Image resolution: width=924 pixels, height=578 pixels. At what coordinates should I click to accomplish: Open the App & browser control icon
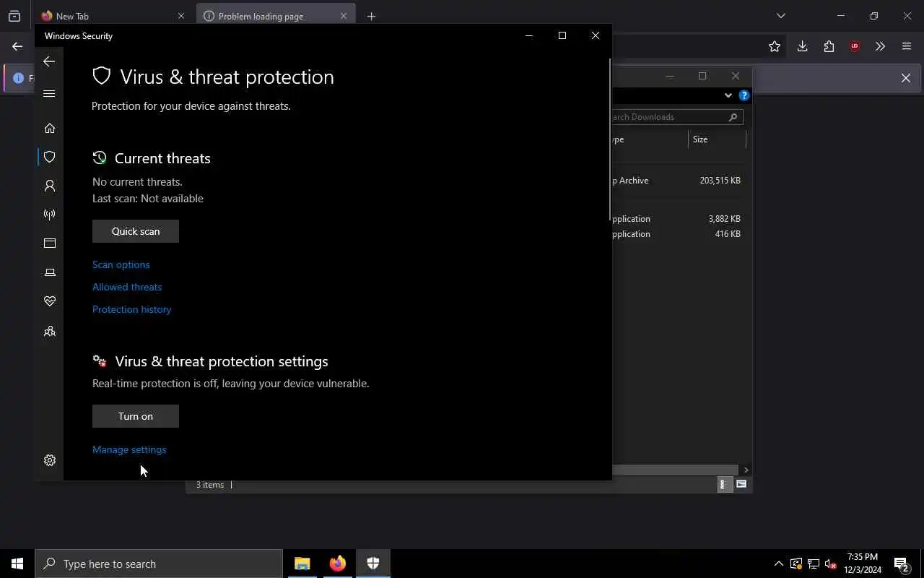tap(50, 243)
